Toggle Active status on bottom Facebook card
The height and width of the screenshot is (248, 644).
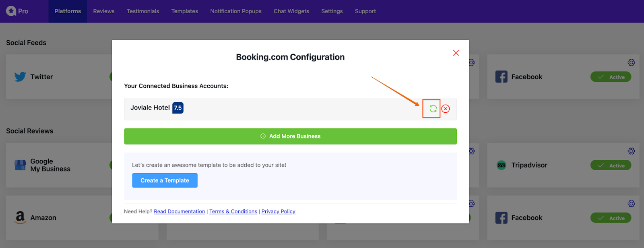pyautogui.click(x=611, y=218)
